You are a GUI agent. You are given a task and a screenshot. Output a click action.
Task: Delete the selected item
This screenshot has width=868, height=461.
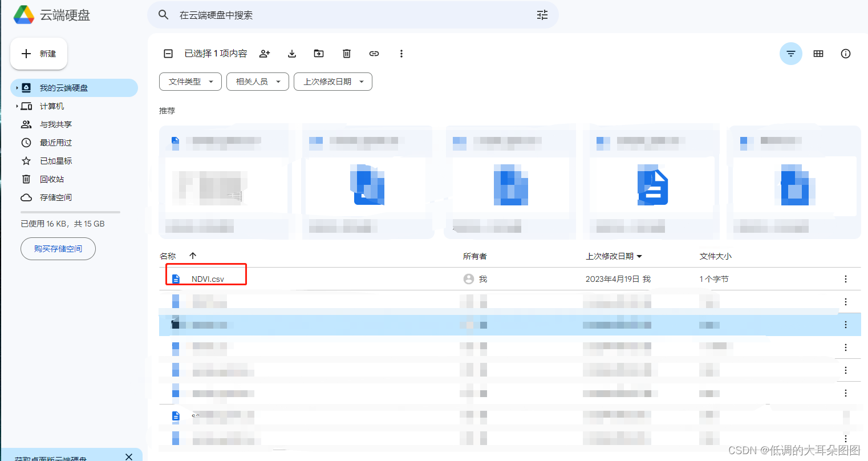(x=346, y=53)
